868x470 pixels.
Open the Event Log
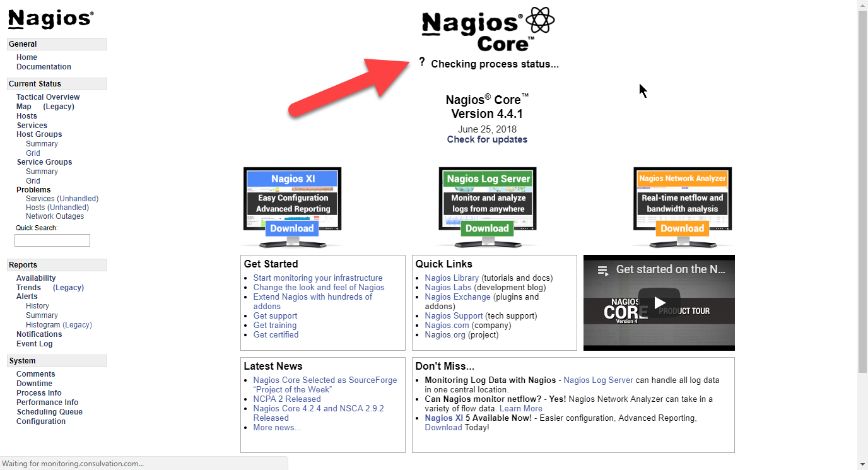tap(35, 344)
